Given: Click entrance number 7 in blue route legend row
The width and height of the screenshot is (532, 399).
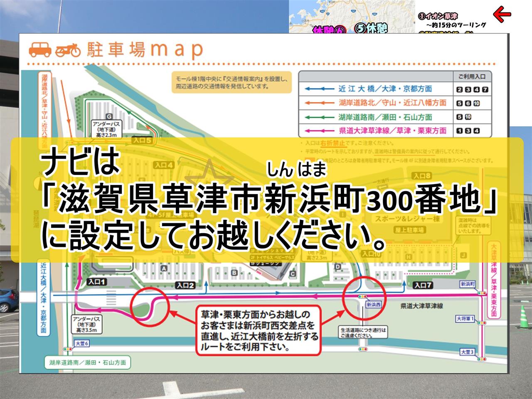Looking at the screenshot, I should tap(485, 89).
